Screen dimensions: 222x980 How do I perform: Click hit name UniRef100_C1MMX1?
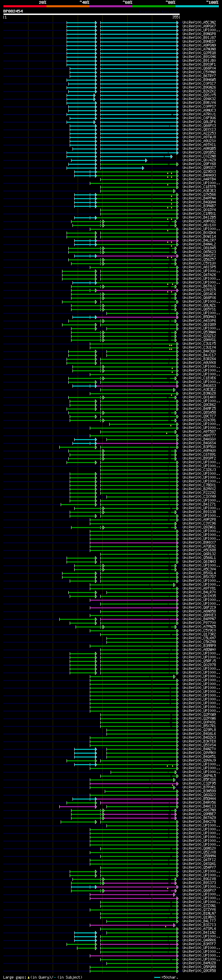[199, 213]
